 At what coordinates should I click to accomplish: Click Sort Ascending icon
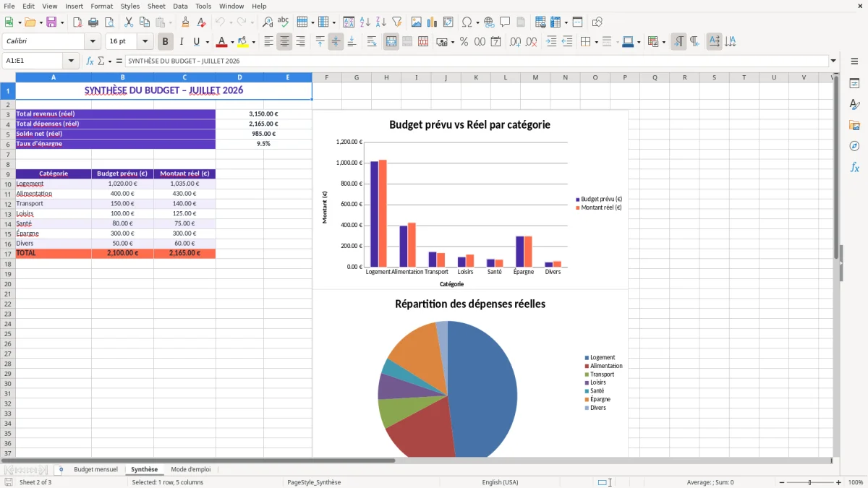click(x=365, y=22)
